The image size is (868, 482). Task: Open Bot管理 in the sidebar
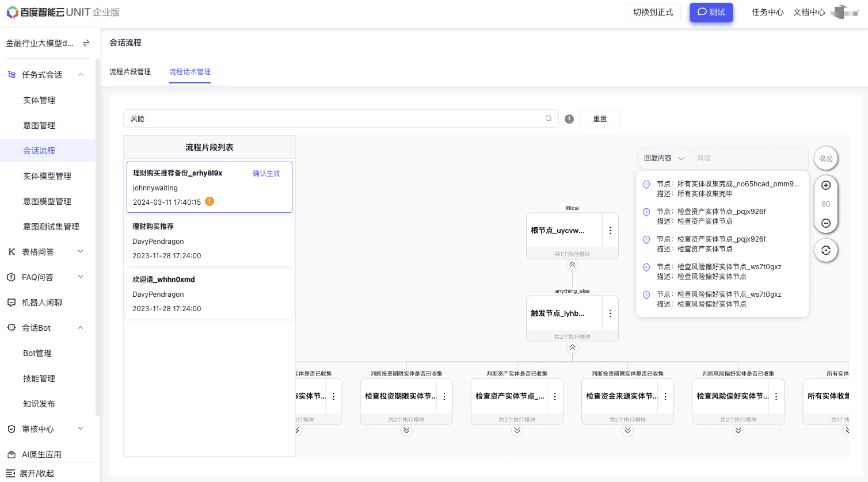click(37, 353)
